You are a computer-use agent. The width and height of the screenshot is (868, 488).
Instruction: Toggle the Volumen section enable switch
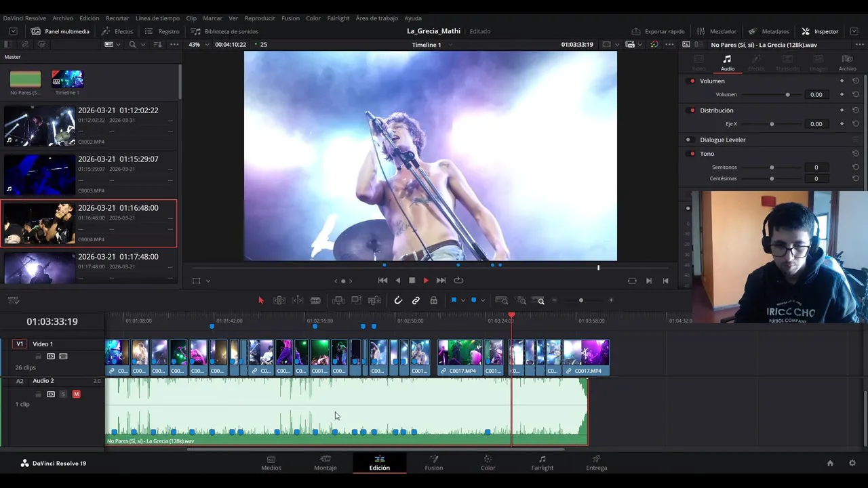coord(692,81)
